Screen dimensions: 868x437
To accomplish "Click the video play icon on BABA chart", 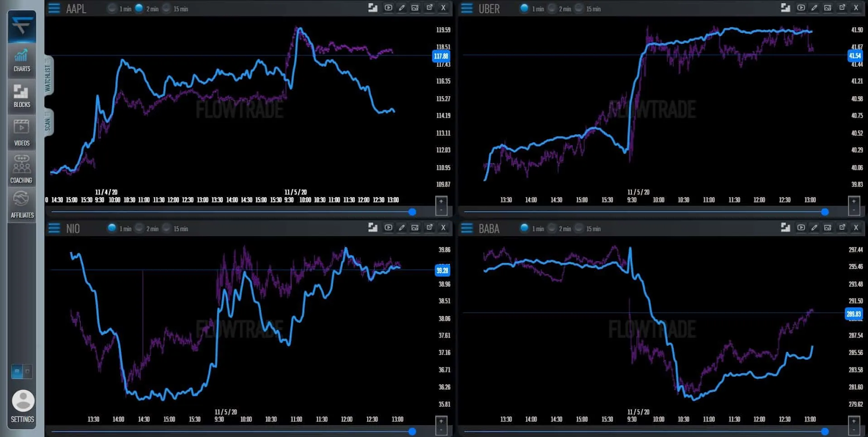I will pos(801,227).
